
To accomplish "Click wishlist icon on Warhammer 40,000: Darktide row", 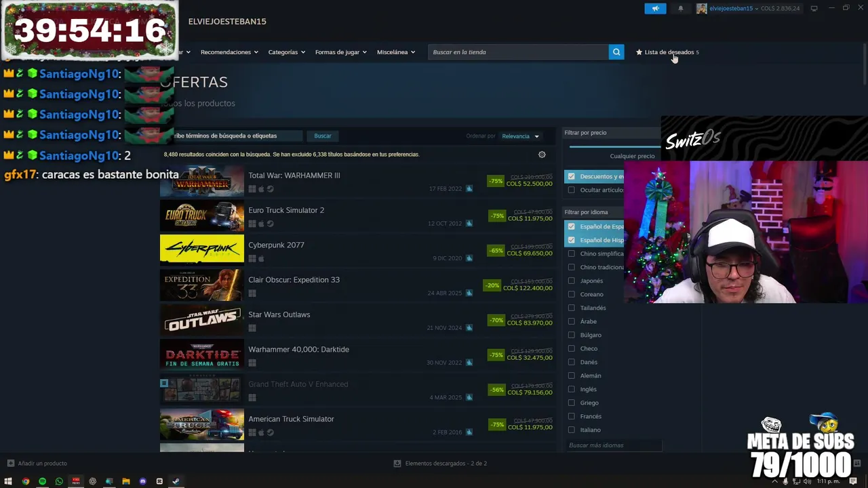I will pyautogui.click(x=469, y=363).
